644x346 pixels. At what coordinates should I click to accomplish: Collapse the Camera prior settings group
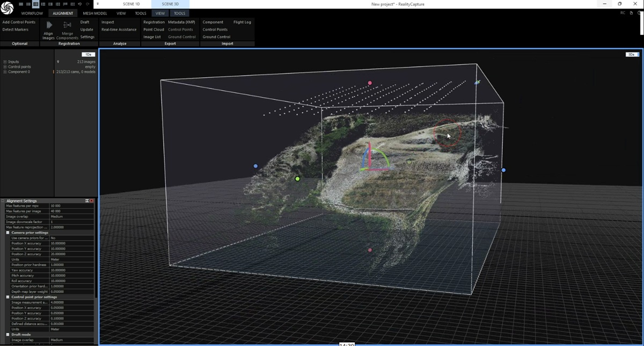coord(8,233)
